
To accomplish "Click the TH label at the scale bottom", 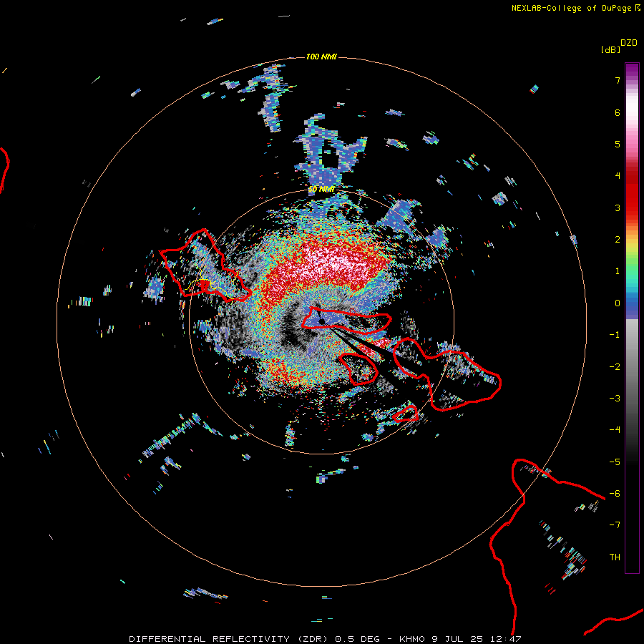I will (615, 557).
